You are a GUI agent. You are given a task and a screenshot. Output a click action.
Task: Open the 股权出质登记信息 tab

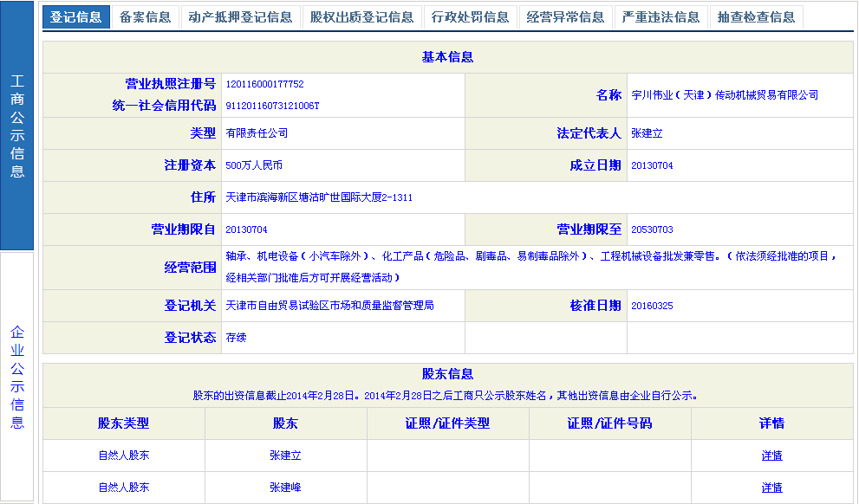click(361, 16)
